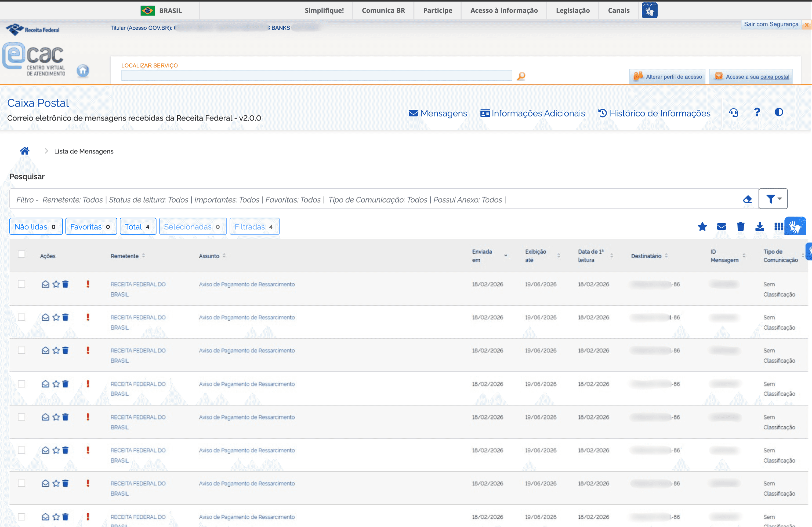Open the filter dropdown funnel button
This screenshot has height=527, width=812.
point(773,199)
